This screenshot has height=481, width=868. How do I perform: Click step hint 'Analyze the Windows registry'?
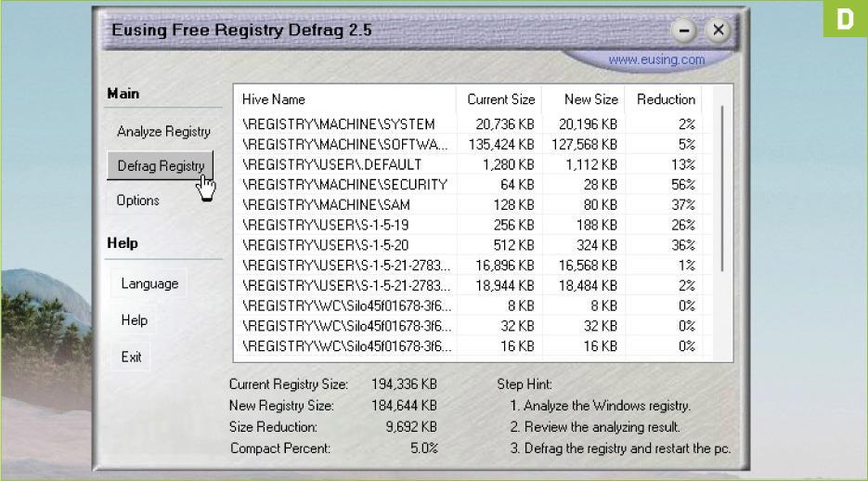pyautogui.click(x=600, y=406)
